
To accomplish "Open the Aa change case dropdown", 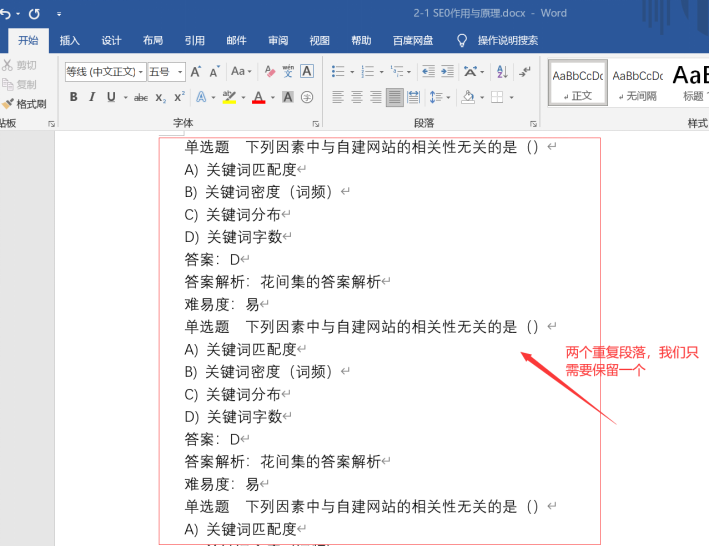I will pos(241,71).
